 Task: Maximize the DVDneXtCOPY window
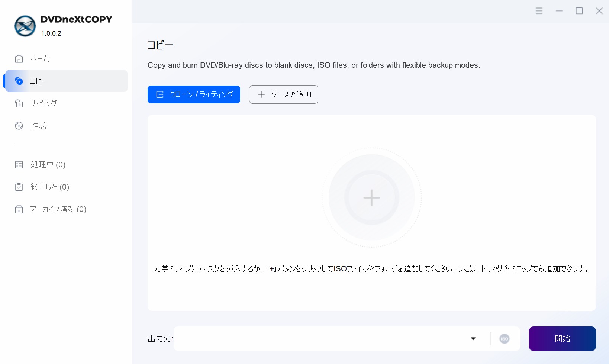pyautogui.click(x=579, y=11)
